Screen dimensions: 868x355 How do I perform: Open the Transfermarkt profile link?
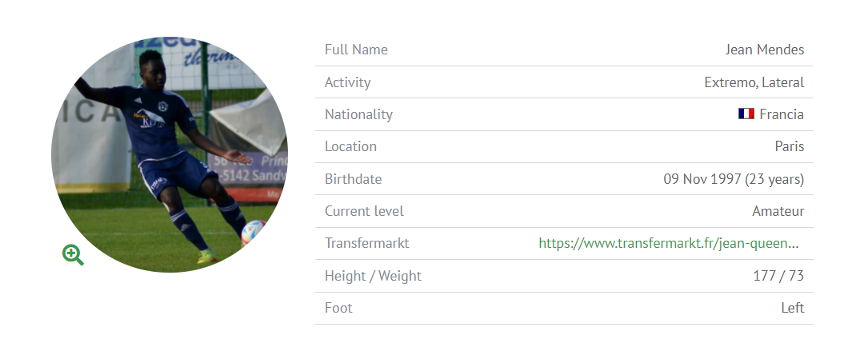point(669,243)
